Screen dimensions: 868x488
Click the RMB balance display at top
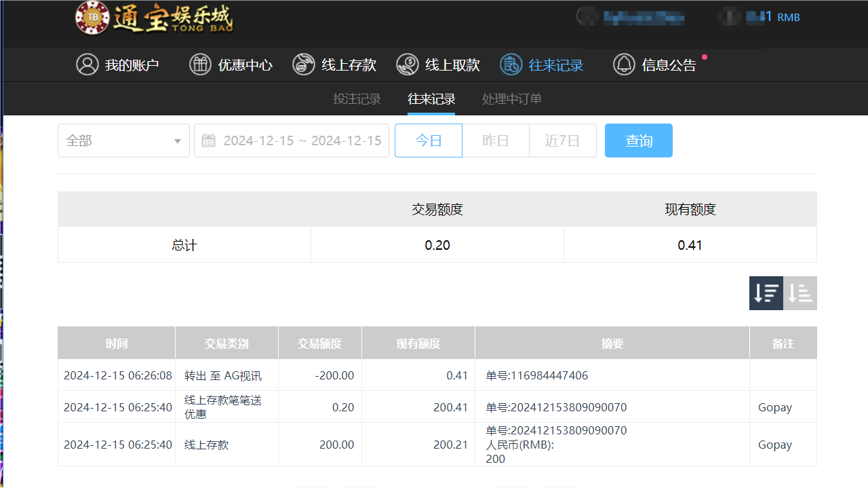[x=773, y=16]
